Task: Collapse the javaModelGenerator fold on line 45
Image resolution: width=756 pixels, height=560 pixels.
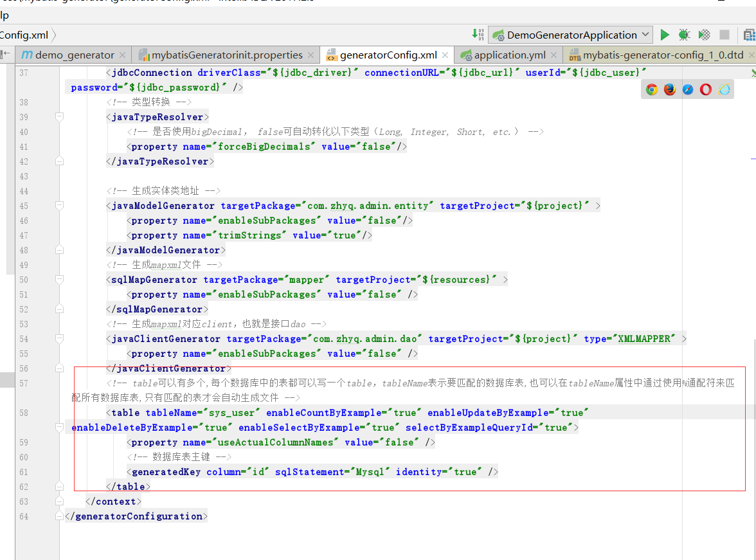Action: tap(59, 206)
